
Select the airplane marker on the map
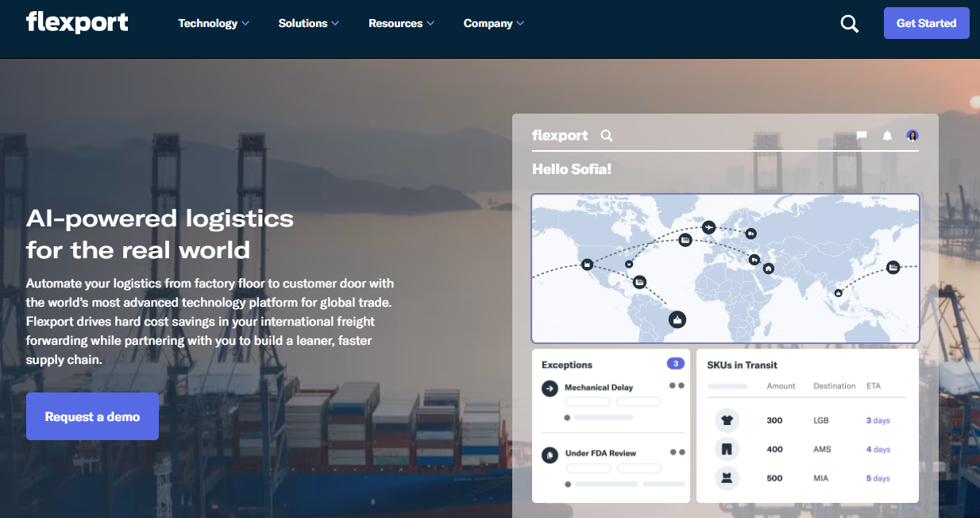coord(709,227)
